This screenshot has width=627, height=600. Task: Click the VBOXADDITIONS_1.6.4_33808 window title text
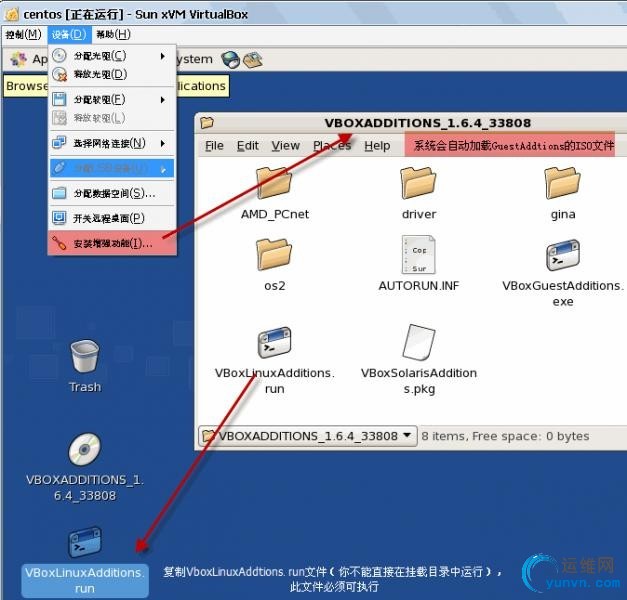(427, 123)
